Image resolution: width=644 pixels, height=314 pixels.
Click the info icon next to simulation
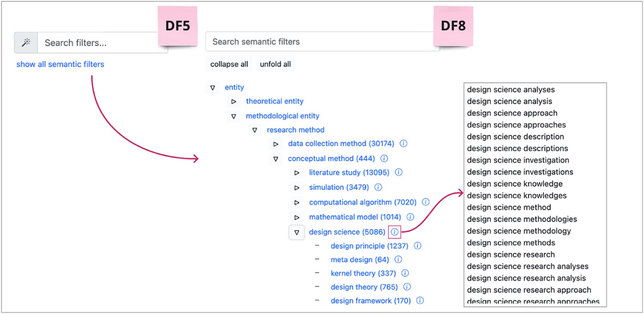tap(378, 187)
